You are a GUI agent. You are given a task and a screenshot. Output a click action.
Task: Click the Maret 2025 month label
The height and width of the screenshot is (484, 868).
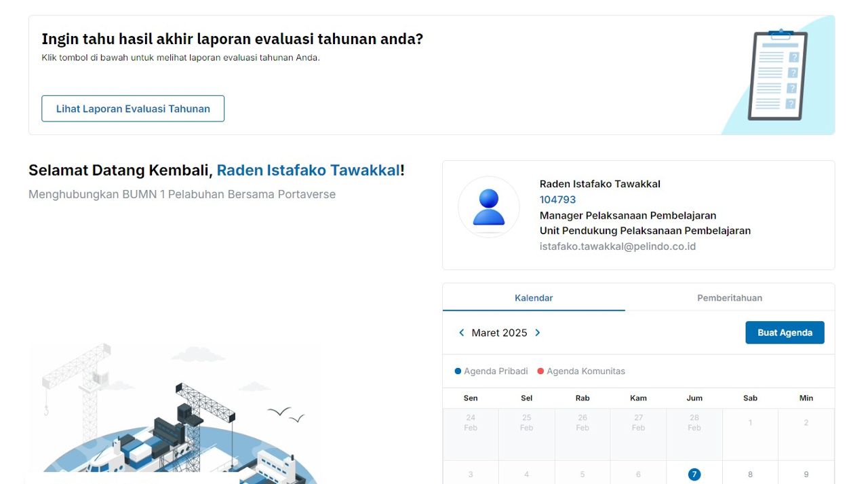click(499, 333)
